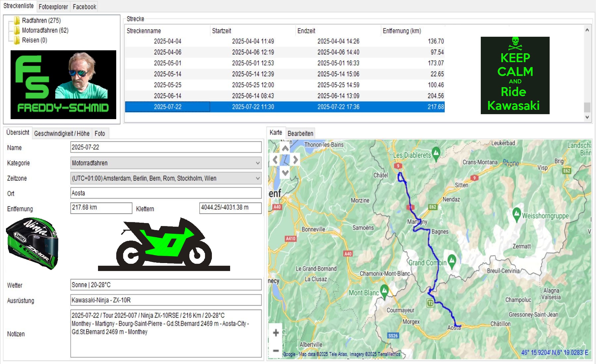The height and width of the screenshot is (364, 596).
Task: Click the Freddy-Schmid logo image
Action: [63, 85]
